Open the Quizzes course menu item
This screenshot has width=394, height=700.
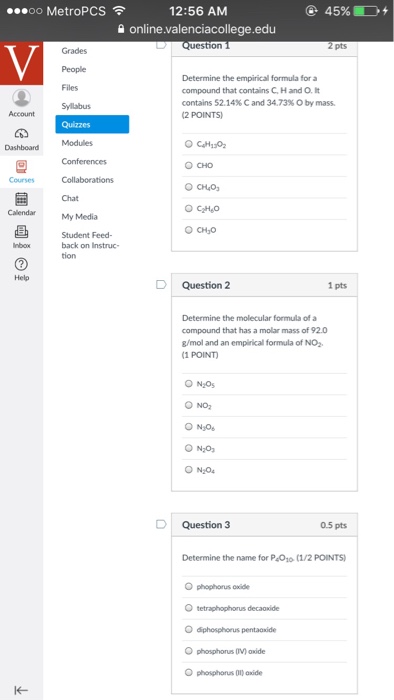click(x=92, y=124)
